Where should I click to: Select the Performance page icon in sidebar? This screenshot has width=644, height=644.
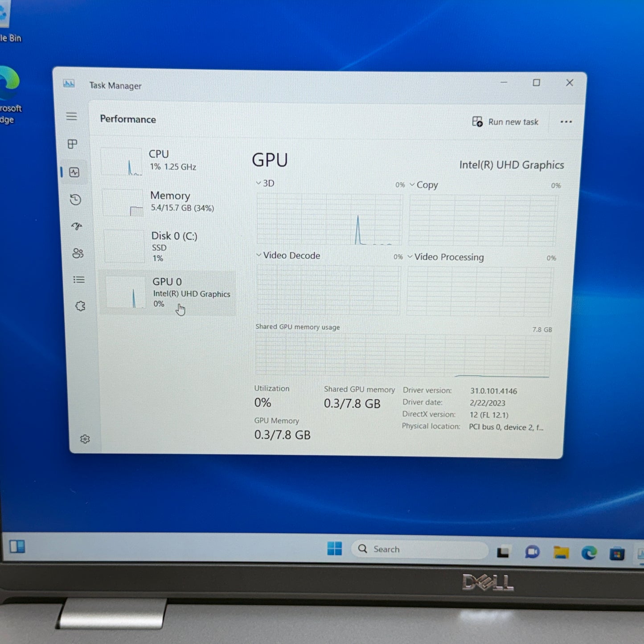(74, 172)
